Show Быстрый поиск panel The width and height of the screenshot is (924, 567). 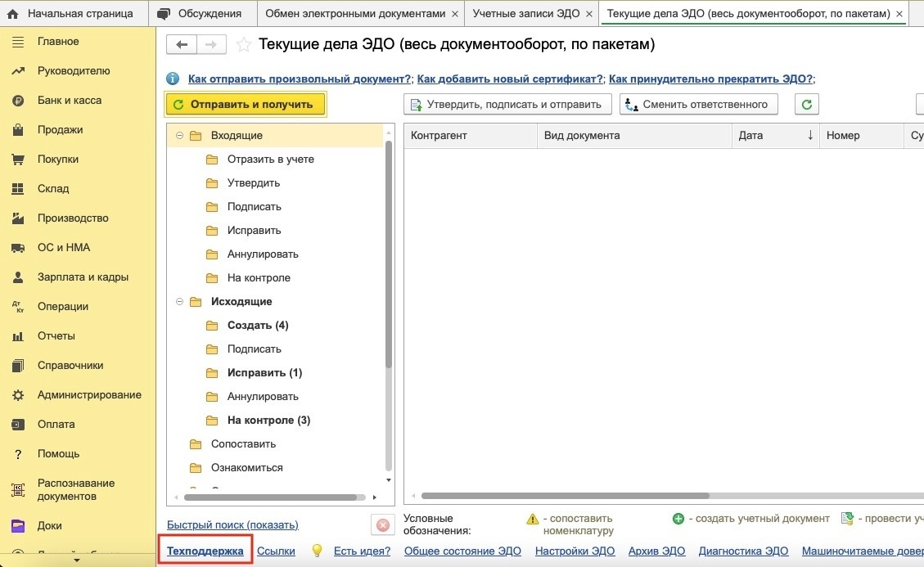(x=232, y=524)
